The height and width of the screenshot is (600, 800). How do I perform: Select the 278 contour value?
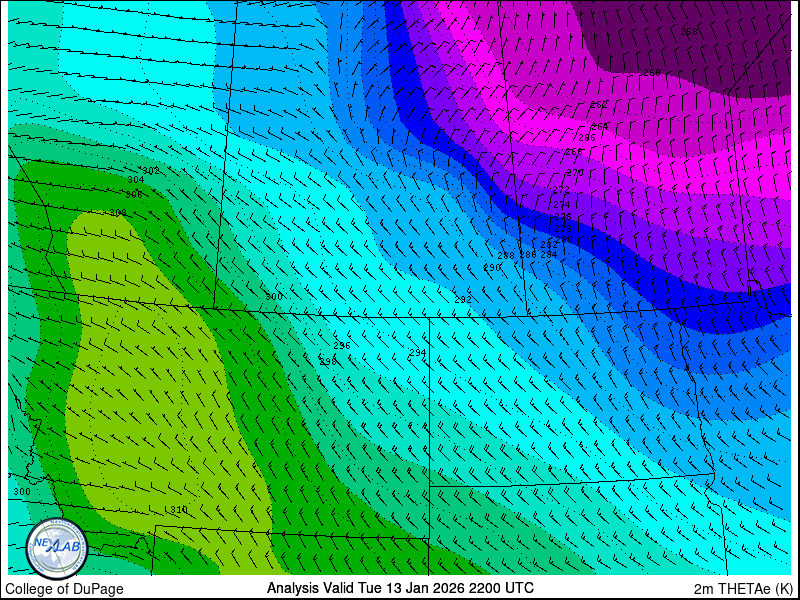[x=563, y=229]
